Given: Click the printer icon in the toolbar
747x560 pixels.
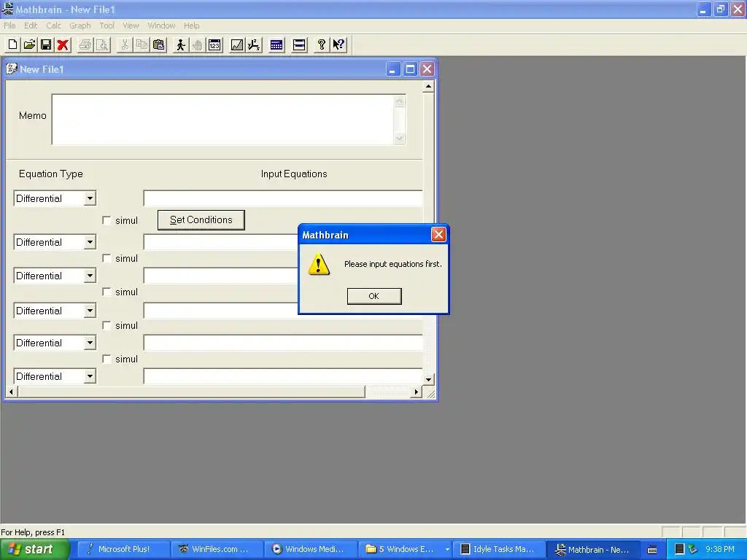Looking at the screenshot, I should click(85, 44).
